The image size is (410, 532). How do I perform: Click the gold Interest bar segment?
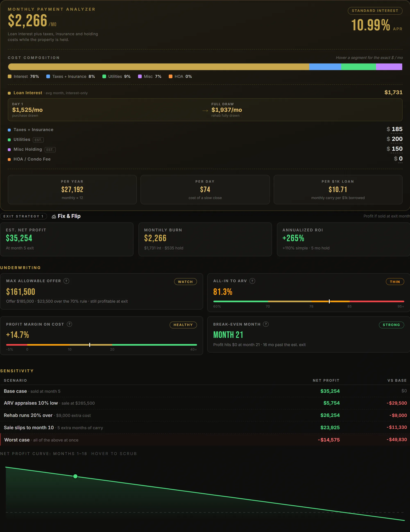click(x=159, y=67)
